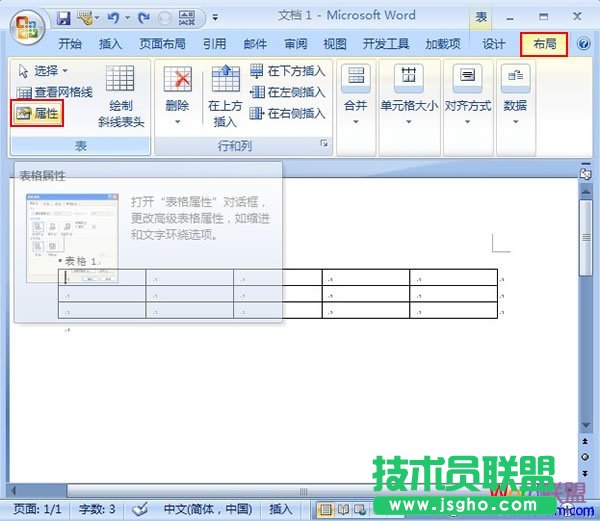Image resolution: width=600 pixels, height=521 pixels.
Task: Click 中文(简体，中国) language indicator
Action: [208, 509]
